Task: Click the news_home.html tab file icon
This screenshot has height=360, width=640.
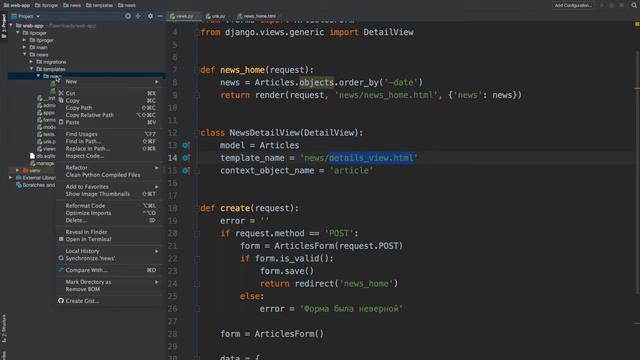Action: (x=240, y=16)
